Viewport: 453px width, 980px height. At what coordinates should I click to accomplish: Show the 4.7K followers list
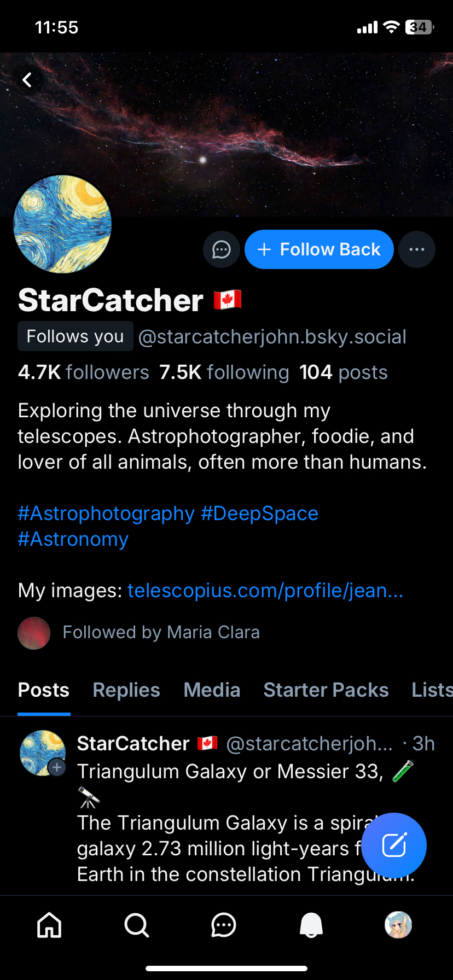[83, 372]
